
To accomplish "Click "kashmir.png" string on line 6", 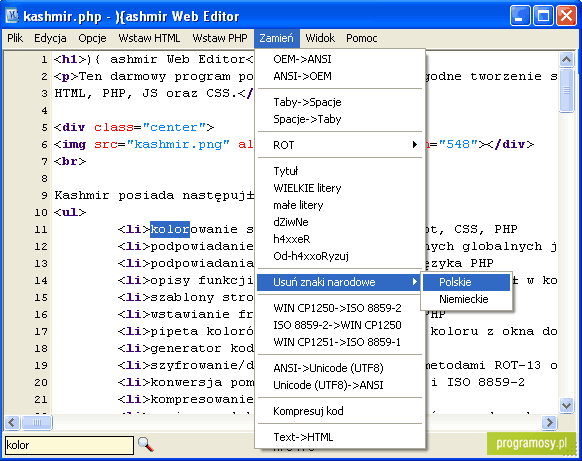I will pos(178,144).
